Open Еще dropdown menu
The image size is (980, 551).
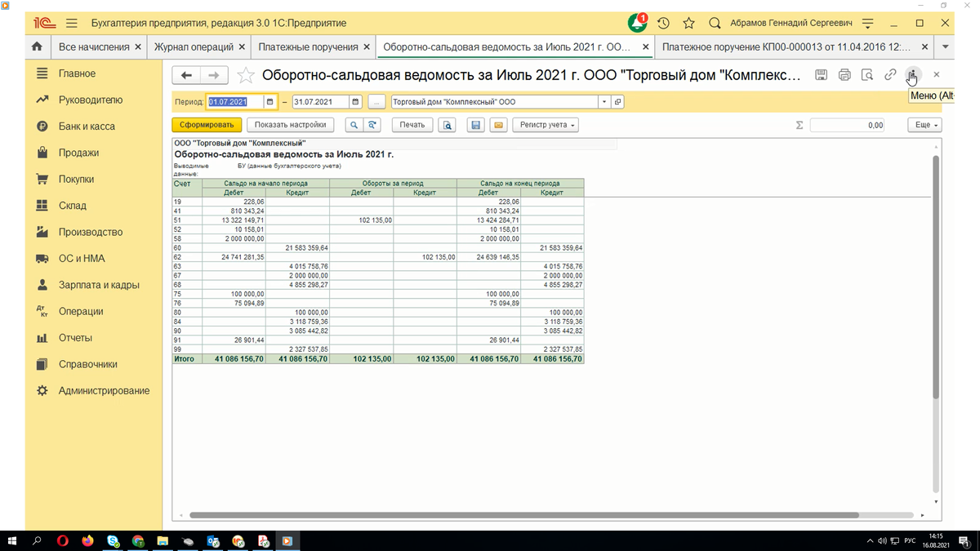tap(924, 125)
